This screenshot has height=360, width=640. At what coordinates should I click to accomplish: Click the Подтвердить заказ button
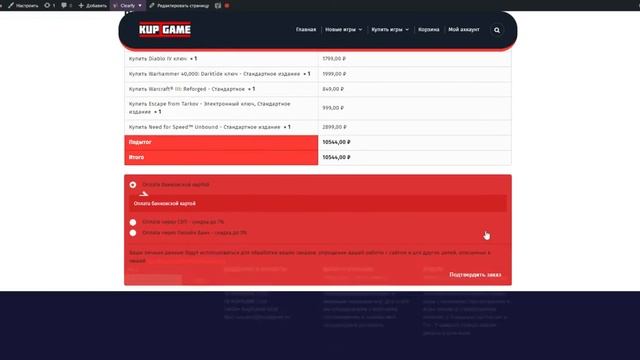click(475, 275)
